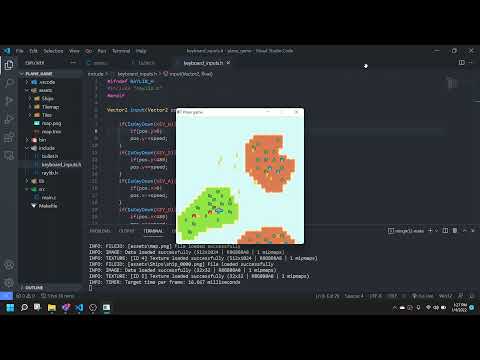Click the include breadcrumb segment
The image size is (480, 360).
[95, 74]
